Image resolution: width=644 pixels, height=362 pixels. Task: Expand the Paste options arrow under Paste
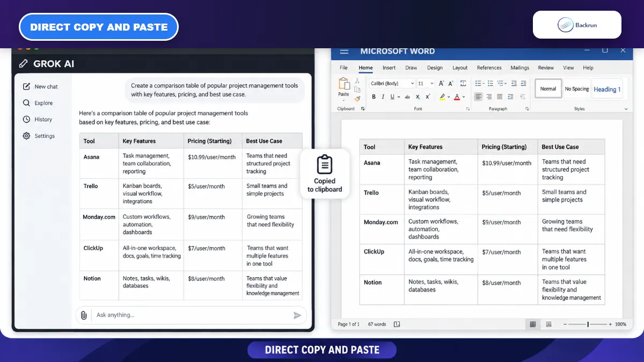tap(343, 100)
